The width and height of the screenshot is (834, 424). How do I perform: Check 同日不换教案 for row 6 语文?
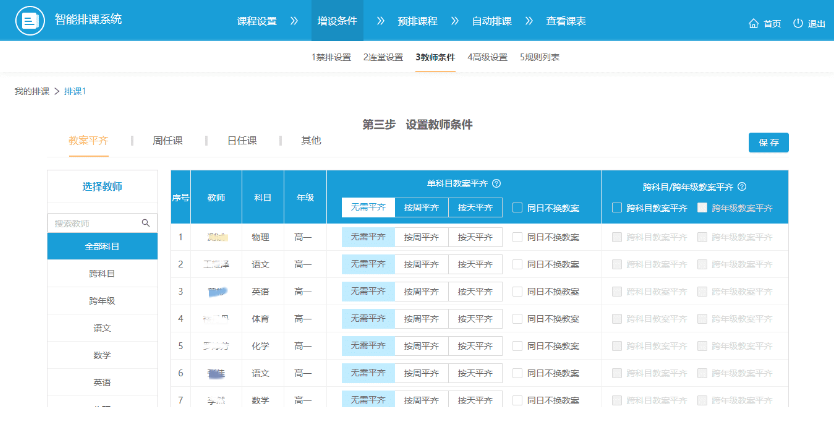[x=518, y=373]
